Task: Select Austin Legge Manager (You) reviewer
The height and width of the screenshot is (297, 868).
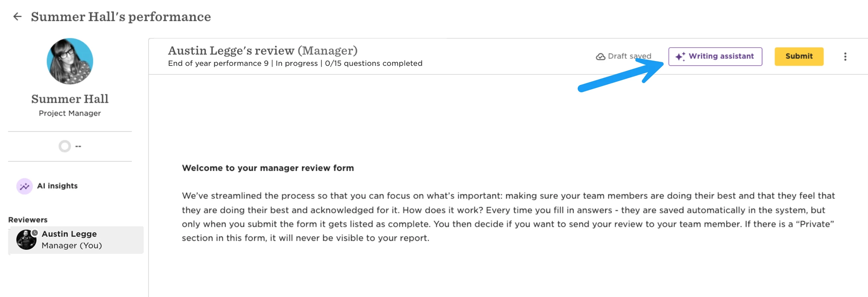Action: [x=76, y=240]
